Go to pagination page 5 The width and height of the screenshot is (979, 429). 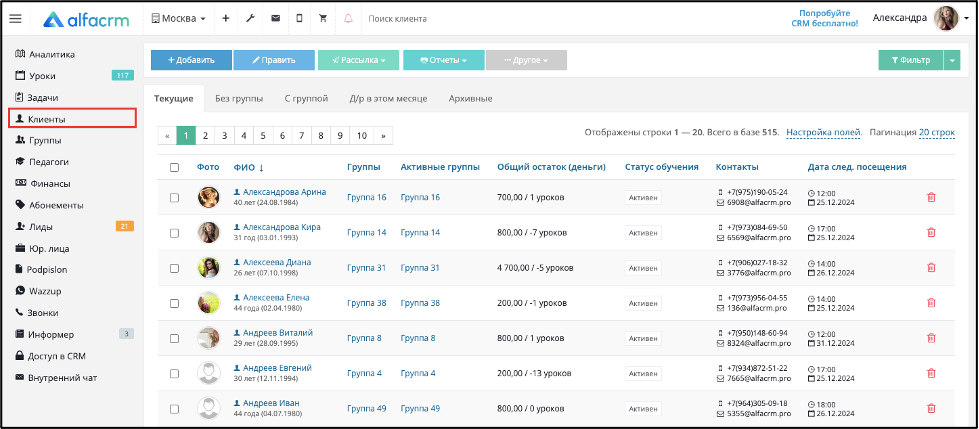pos(263,136)
